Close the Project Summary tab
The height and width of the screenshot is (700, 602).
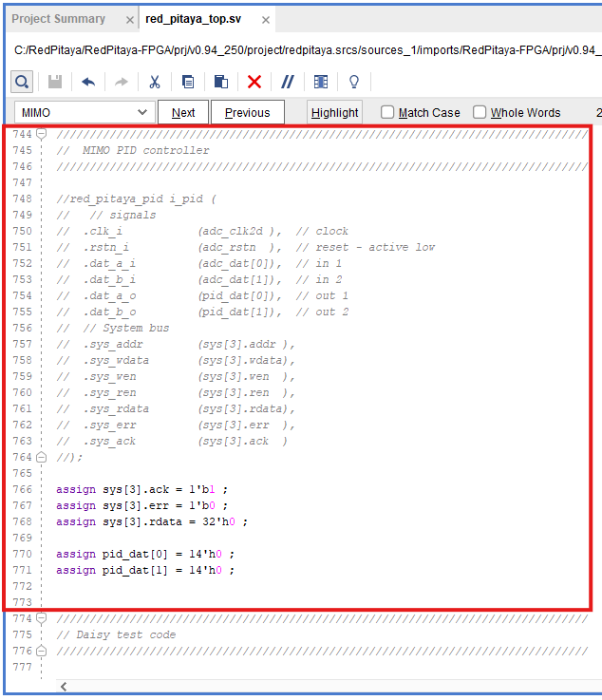click(130, 20)
